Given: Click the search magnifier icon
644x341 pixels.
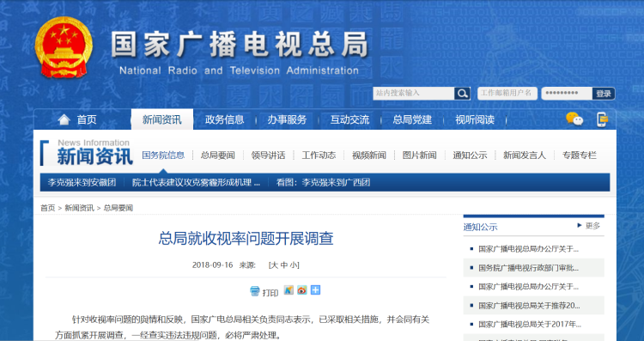Looking at the screenshot, I should [462, 94].
